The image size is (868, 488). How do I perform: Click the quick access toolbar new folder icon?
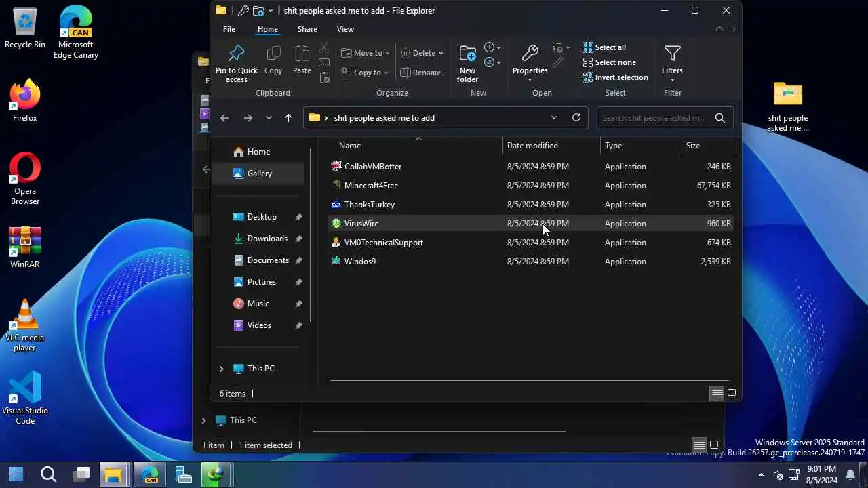(x=258, y=11)
